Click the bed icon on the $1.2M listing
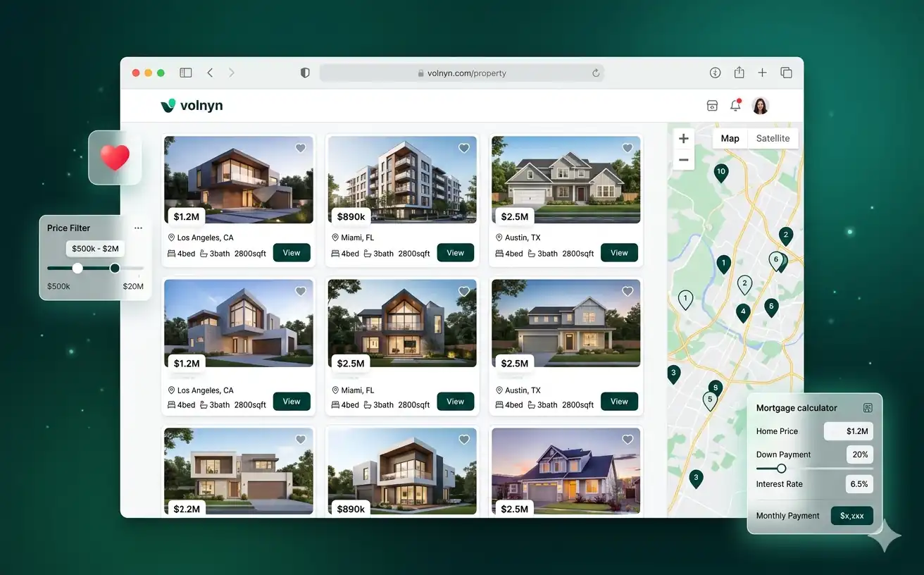This screenshot has width=924, height=575. pos(171,253)
